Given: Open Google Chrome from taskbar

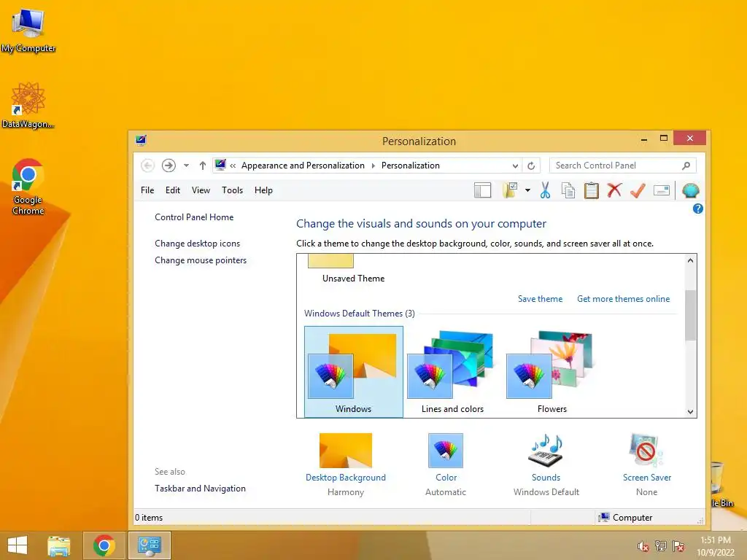Looking at the screenshot, I should pos(104,545).
